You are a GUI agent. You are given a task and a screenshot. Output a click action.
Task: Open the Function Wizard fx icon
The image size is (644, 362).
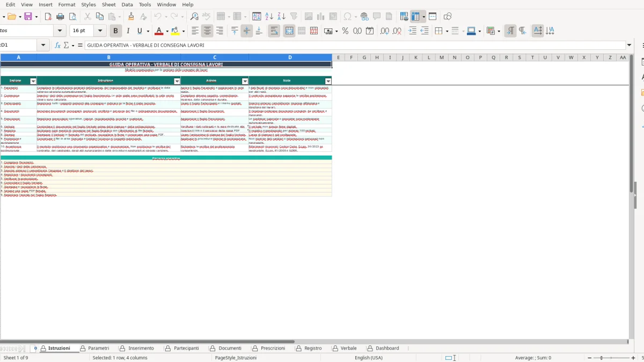58,46
